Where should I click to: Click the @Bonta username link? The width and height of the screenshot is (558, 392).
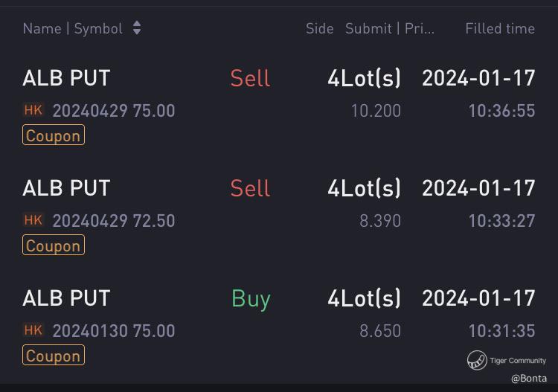(528, 378)
